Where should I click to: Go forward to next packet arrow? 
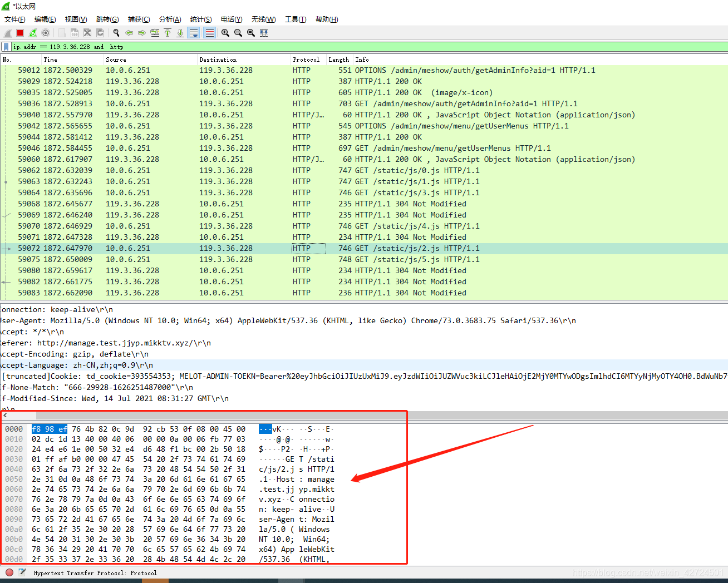click(x=142, y=33)
